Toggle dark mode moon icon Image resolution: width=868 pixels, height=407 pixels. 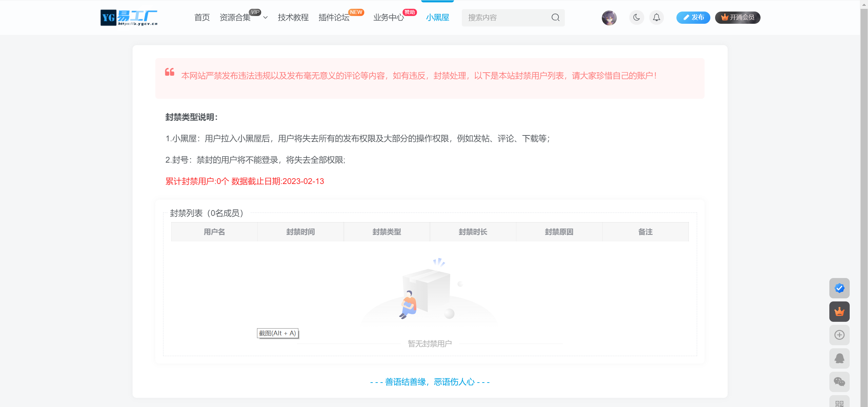pyautogui.click(x=636, y=17)
